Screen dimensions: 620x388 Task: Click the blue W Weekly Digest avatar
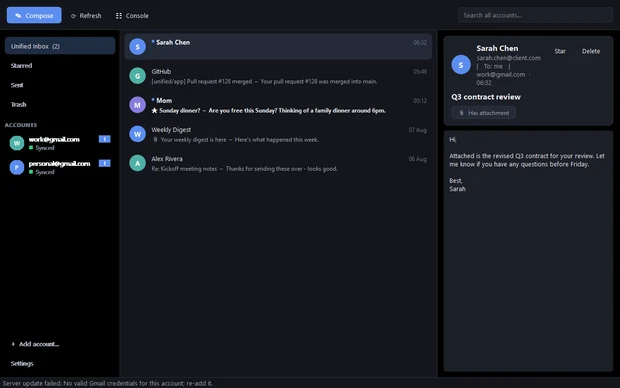click(137, 134)
